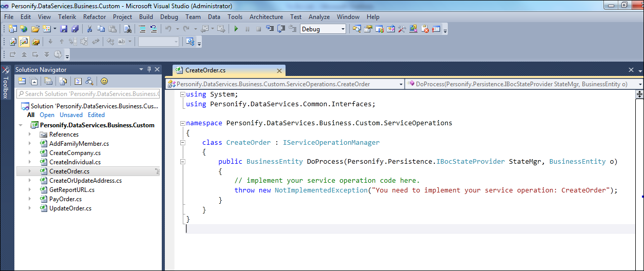The height and width of the screenshot is (271, 644).
Task: Click the Comment out selected lines icon
Action: pos(142,29)
